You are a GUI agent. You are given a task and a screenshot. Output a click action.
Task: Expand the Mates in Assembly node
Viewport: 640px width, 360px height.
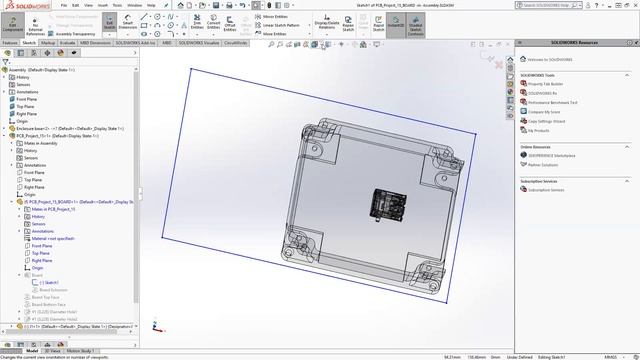coord(12,143)
